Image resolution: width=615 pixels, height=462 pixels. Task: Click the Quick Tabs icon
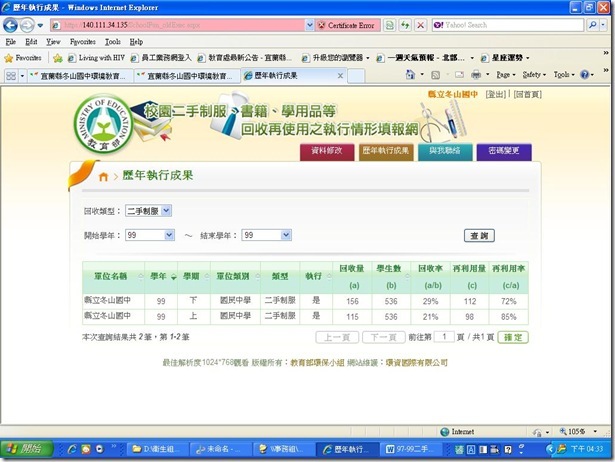pyautogui.click(x=11, y=75)
